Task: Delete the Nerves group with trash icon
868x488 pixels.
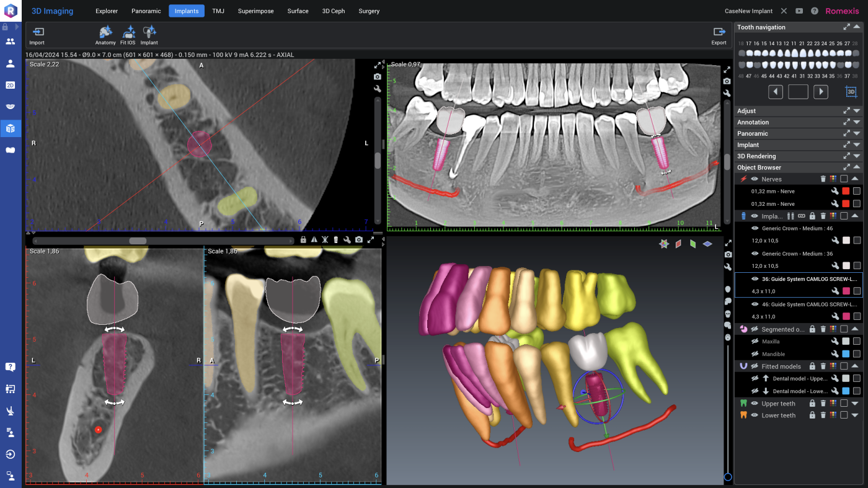Action: pos(823,179)
